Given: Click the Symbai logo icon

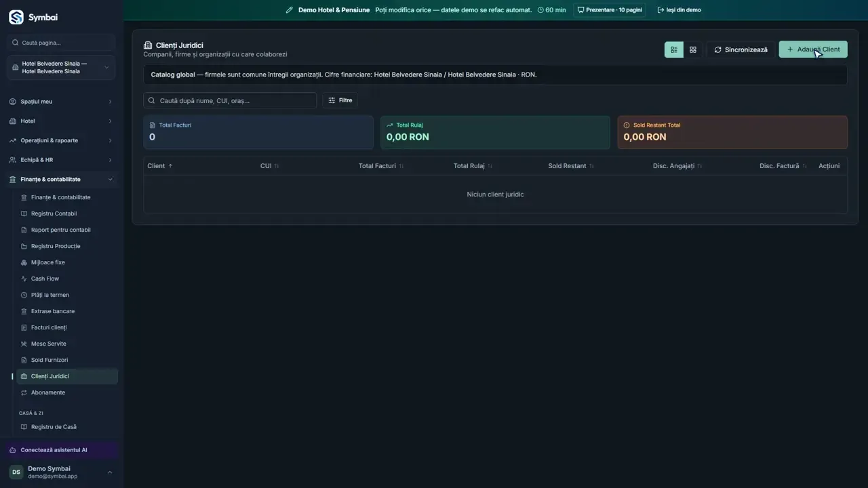Looking at the screenshot, I should (16, 17).
